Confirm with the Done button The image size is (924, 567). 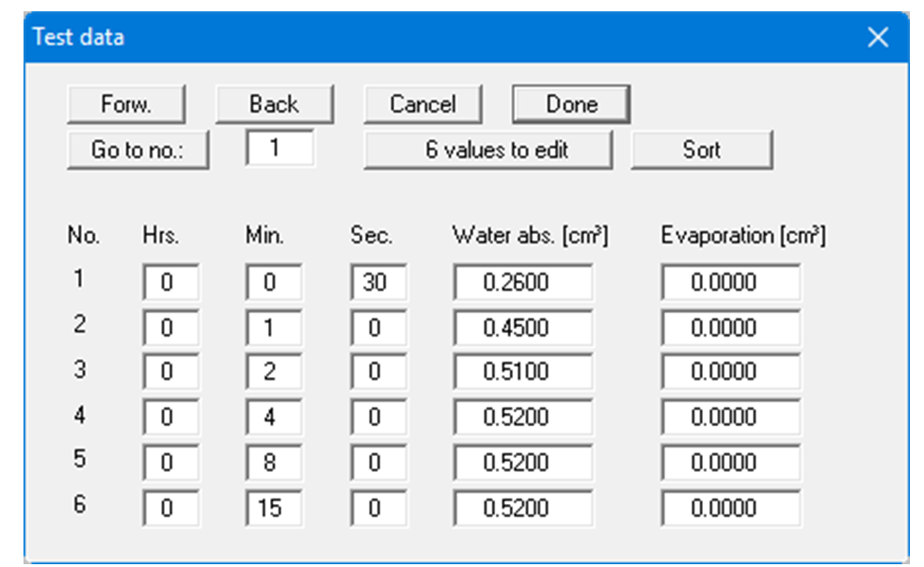(x=571, y=104)
